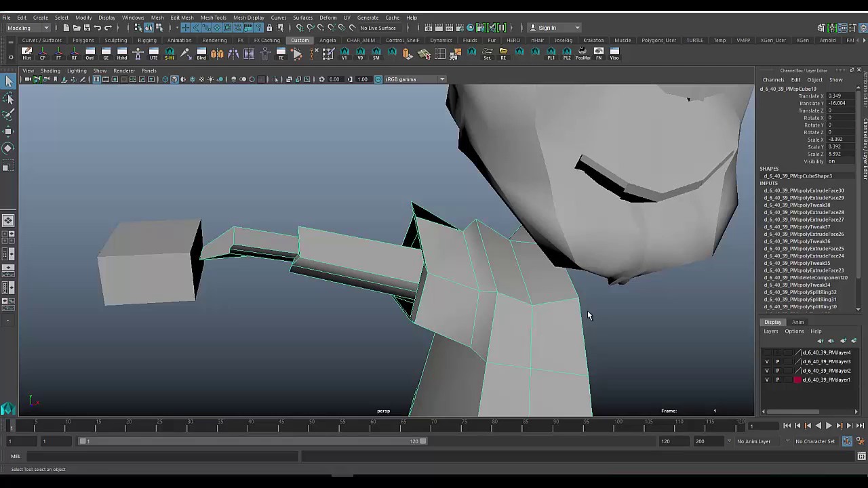This screenshot has height=488, width=868.
Task: Click the range slider bar
Action: (253, 441)
